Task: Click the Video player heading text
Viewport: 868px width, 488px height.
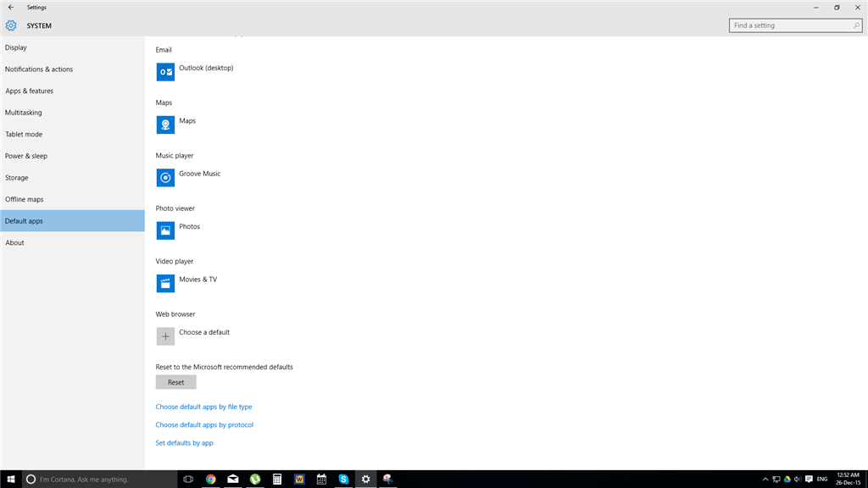Action: [175, 261]
